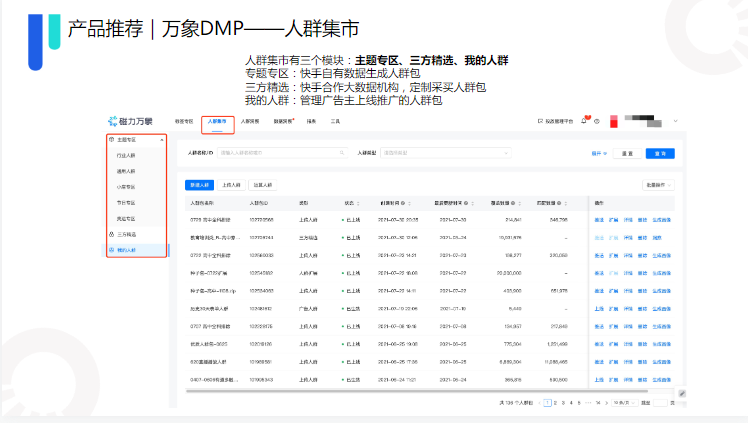Image resolution: width=748 pixels, height=423 pixels.
Task: Go to page 14 in pagination
Action: 598,403
